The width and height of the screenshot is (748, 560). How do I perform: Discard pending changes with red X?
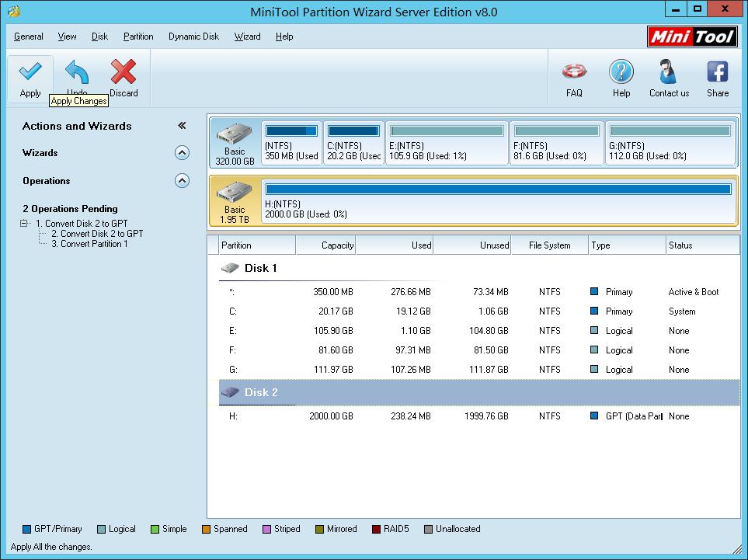click(124, 78)
